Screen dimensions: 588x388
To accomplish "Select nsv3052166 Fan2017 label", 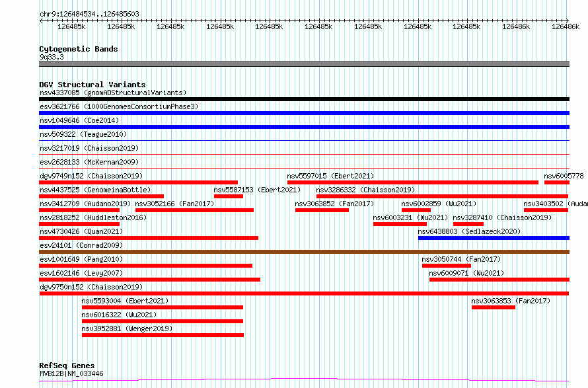I will coord(175,204).
